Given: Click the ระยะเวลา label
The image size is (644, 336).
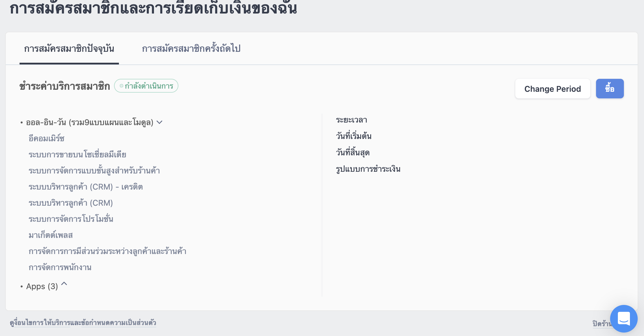Looking at the screenshot, I should click(x=352, y=120).
